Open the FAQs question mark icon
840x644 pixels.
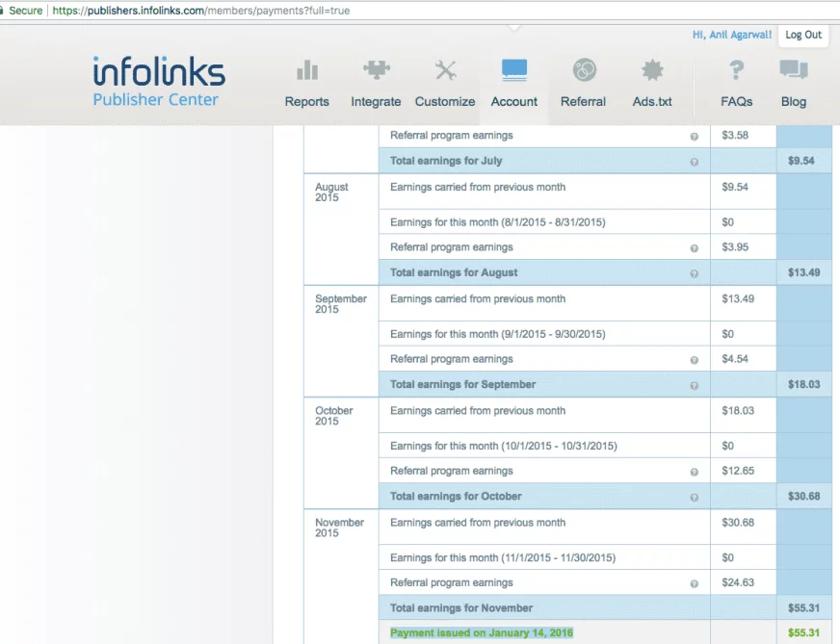[737, 70]
